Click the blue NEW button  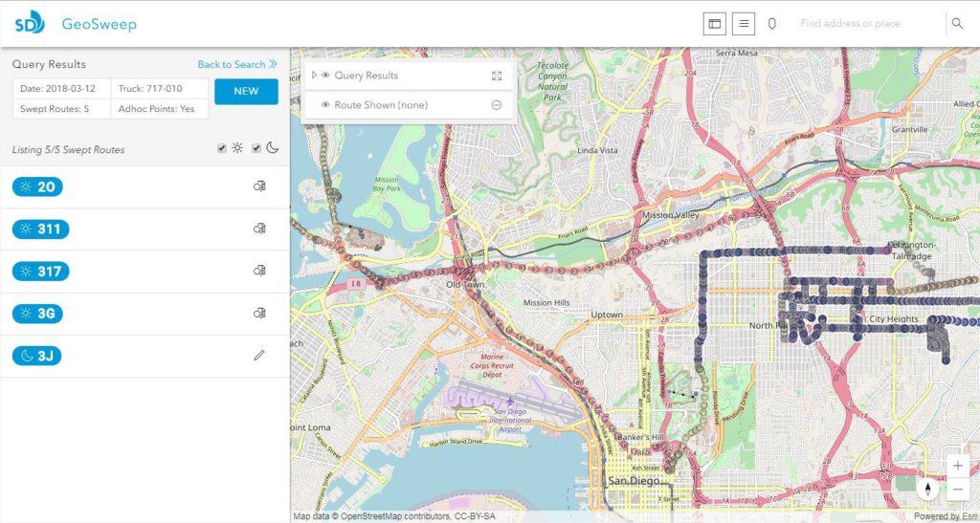tap(246, 92)
